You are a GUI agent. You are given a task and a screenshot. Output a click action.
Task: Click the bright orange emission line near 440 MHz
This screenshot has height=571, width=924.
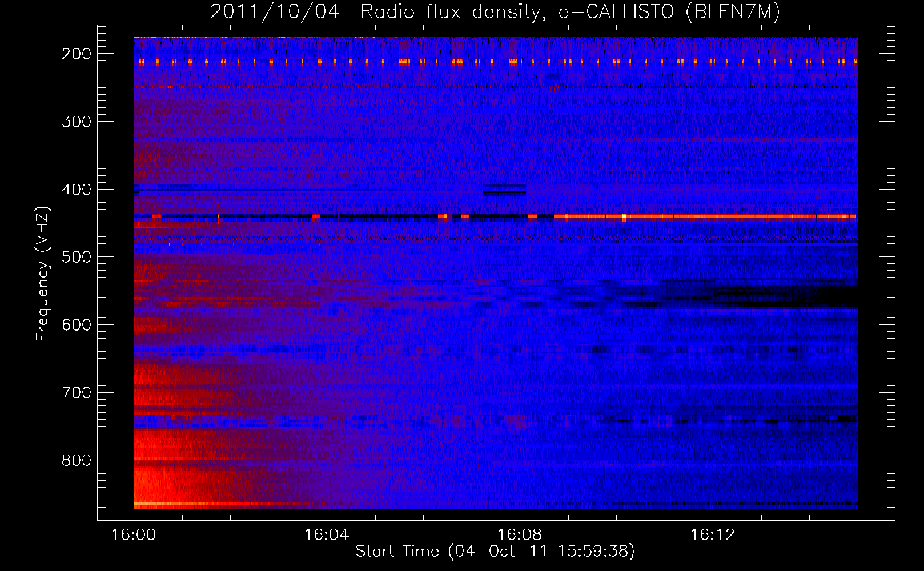705,217
